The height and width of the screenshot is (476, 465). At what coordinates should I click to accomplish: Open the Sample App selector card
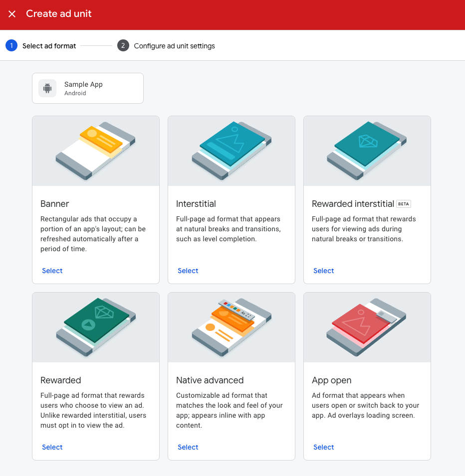88,88
